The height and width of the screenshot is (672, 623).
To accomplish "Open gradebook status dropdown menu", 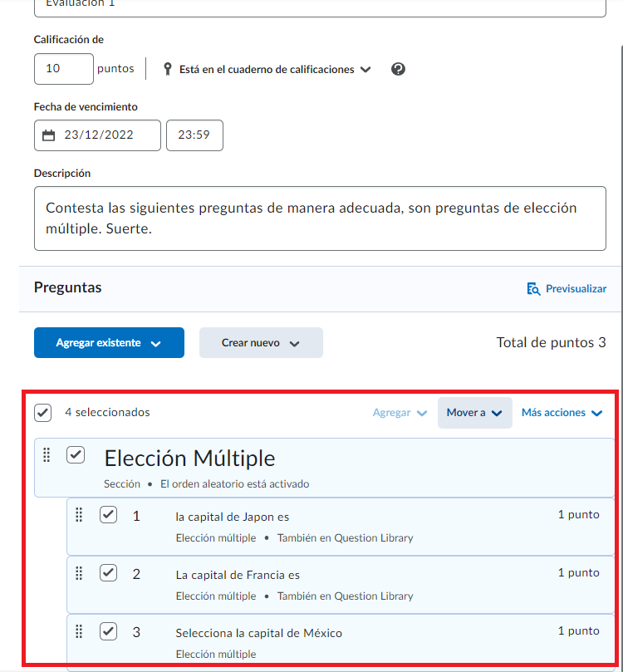I will click(x=275, y=70).
